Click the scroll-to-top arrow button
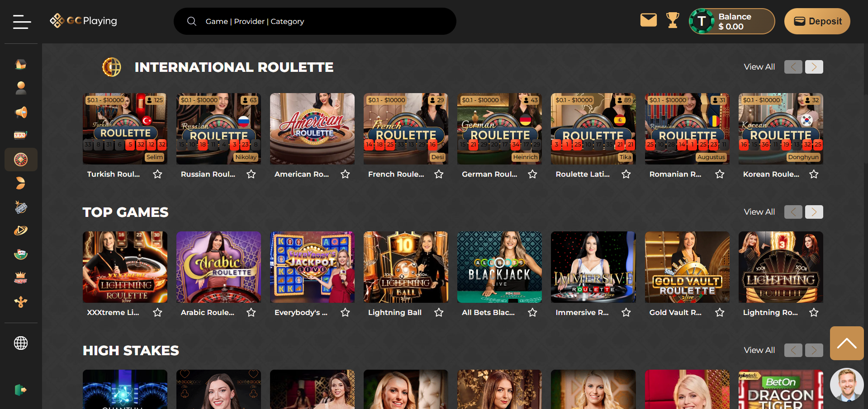 pos(847,343)
